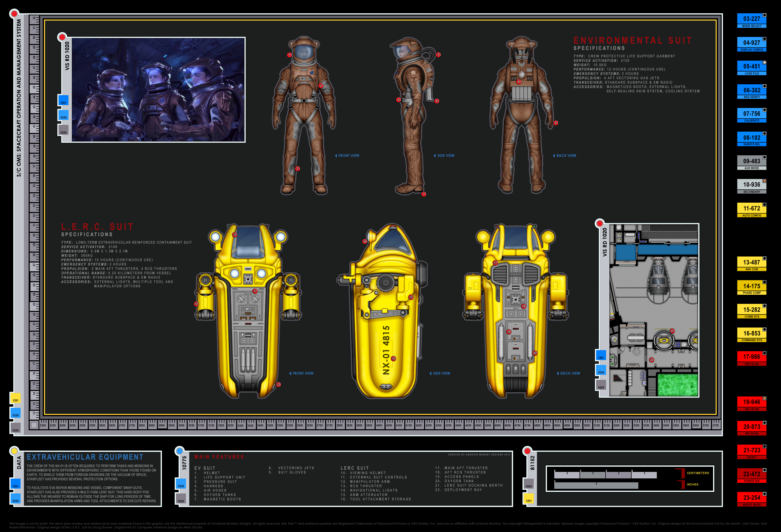This screenshot has height=532, width=781.
Task: Expand EV suit Back View arrow
Action: tap(554, 156)
